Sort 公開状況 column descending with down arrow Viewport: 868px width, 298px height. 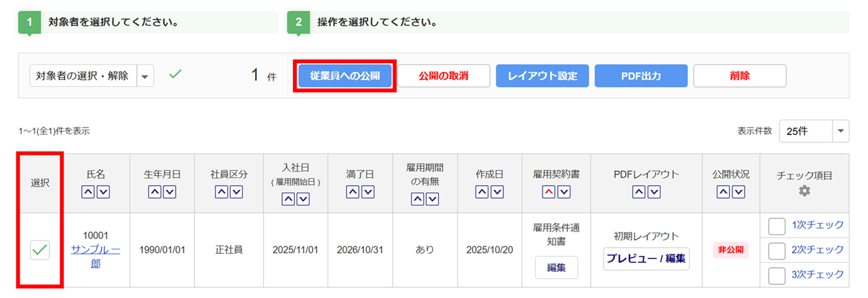point(737,193)
